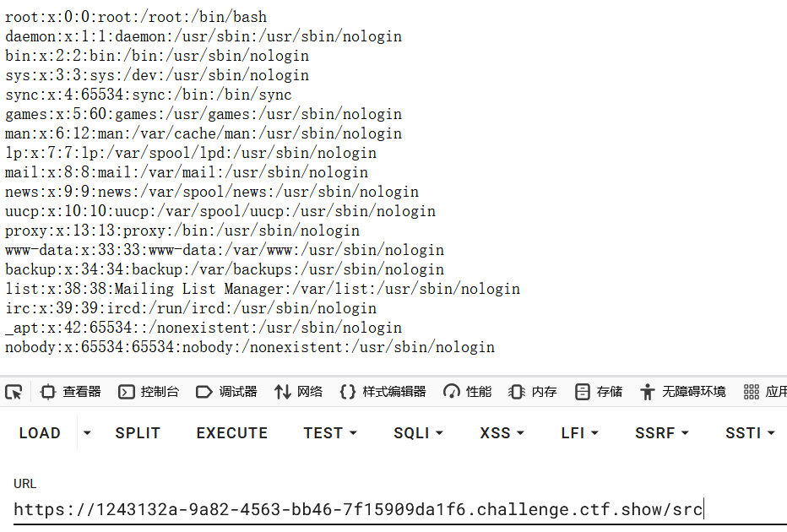This screenshot has height=532, width=787.
Task: Expand the arrow next to LOAD
Action: (86, 433)
